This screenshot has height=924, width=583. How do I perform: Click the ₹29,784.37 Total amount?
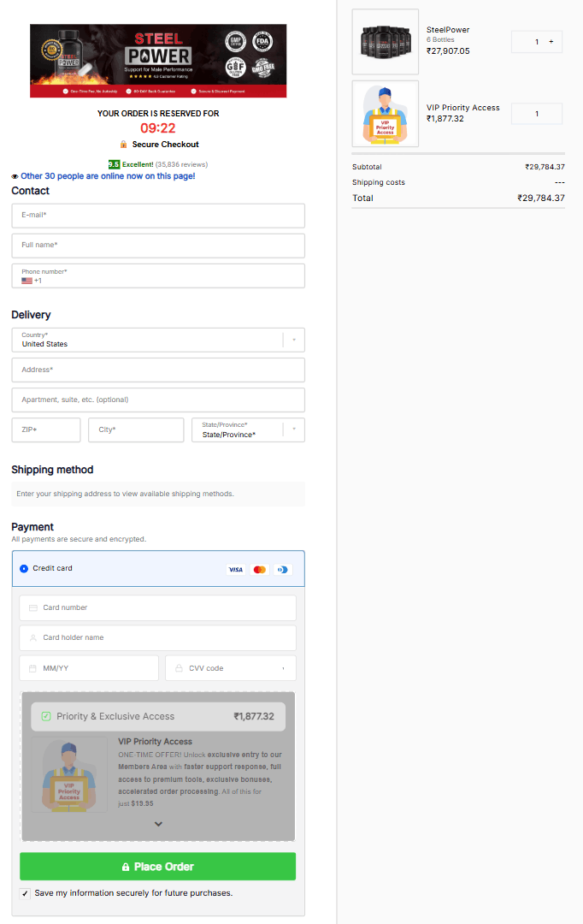[540, 198]
